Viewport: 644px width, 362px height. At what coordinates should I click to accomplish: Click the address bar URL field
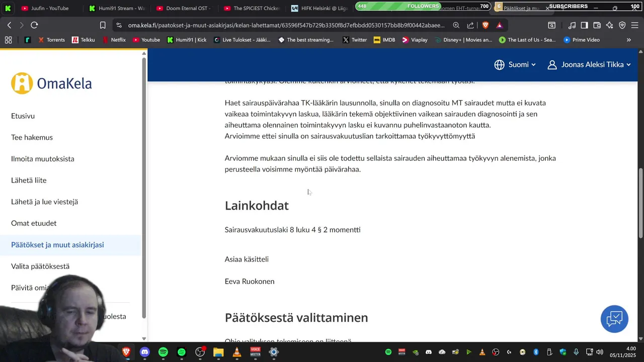(x=286, y=25)
